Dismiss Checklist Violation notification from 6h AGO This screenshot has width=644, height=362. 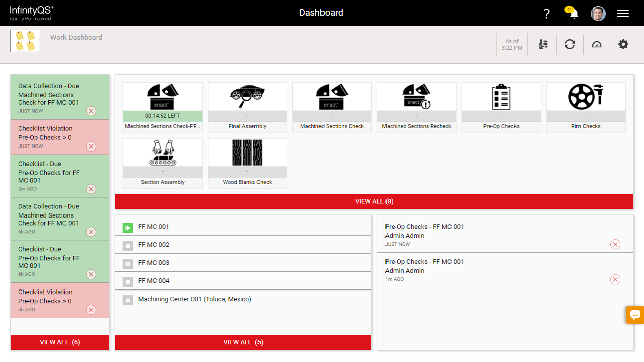point(91,310)
